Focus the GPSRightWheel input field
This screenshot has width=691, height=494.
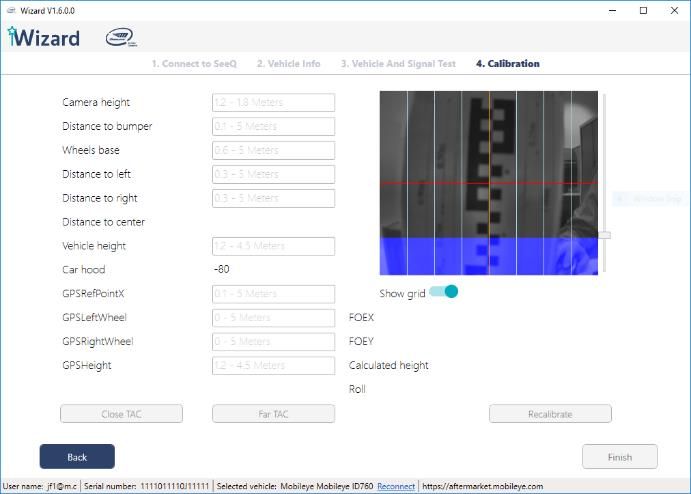tap(273, 342)
